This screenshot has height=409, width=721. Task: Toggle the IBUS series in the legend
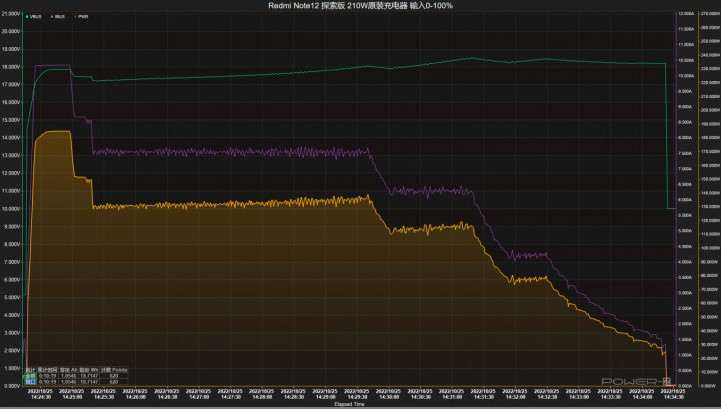[60, 17]
